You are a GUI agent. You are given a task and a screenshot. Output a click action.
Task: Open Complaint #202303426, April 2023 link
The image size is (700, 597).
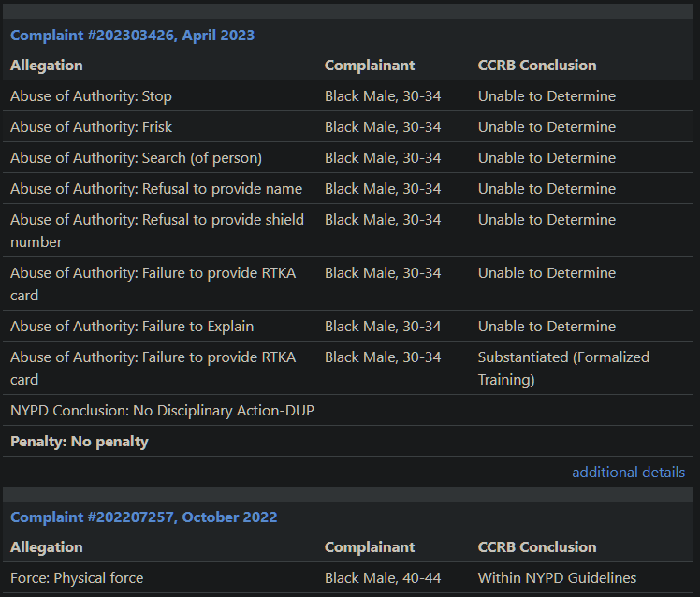pyautogui.click(x=132, y=36)
